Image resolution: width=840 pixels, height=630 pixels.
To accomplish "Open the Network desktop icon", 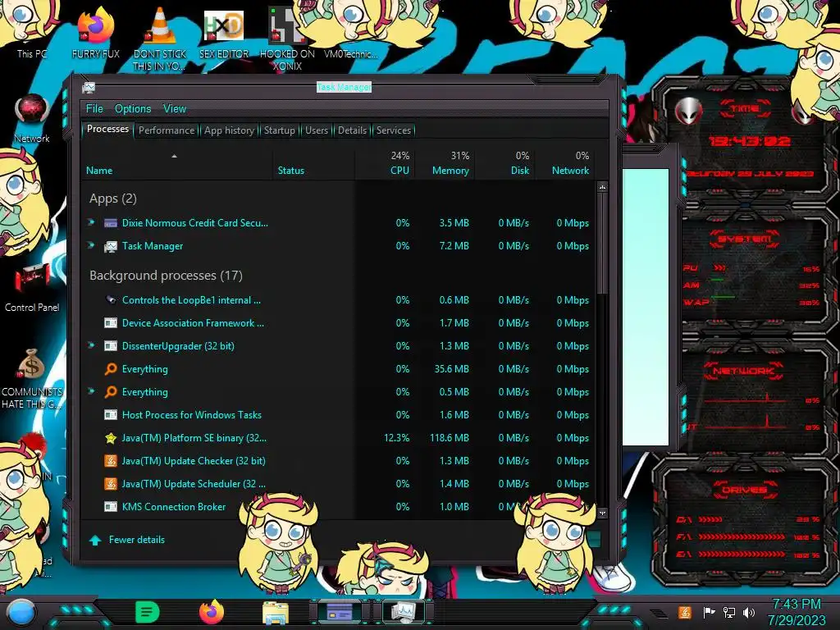I will pos(32,119).
